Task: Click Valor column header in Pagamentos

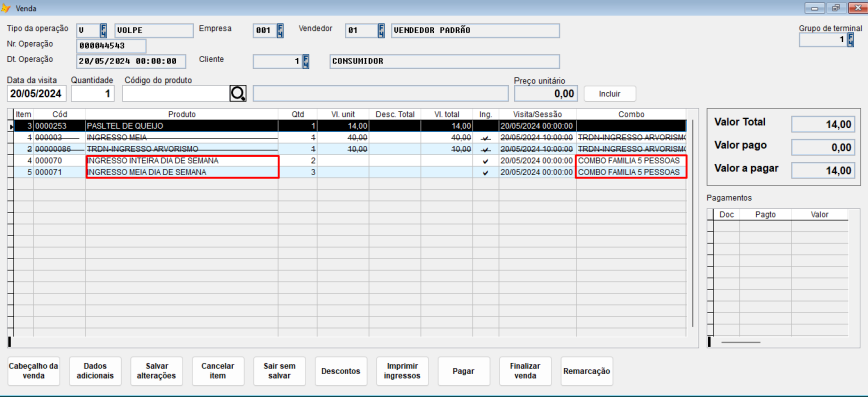Action: 819,214
